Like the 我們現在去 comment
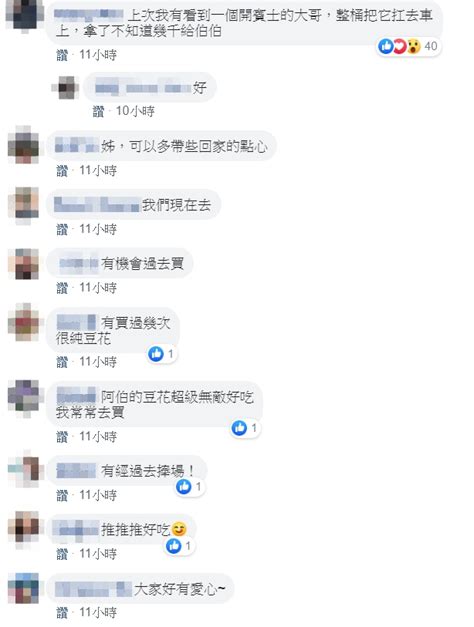This screenshot has height=627, width=474. click(62, 229)
